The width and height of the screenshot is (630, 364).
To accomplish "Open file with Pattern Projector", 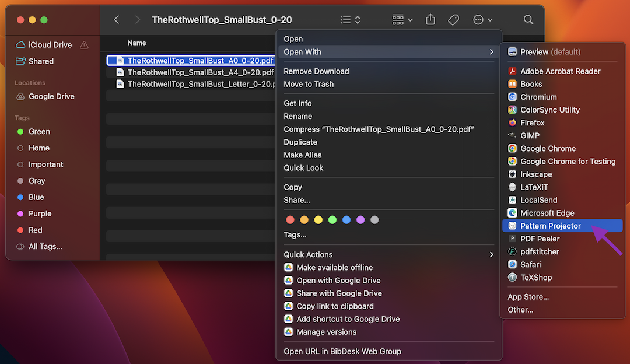I will 551,226.
